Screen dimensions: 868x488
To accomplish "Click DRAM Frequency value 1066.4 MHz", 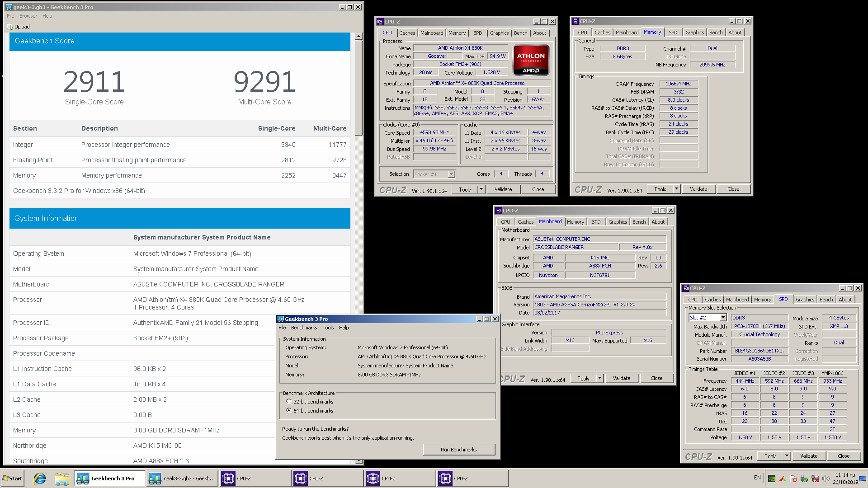I will [x=679, y=84].
